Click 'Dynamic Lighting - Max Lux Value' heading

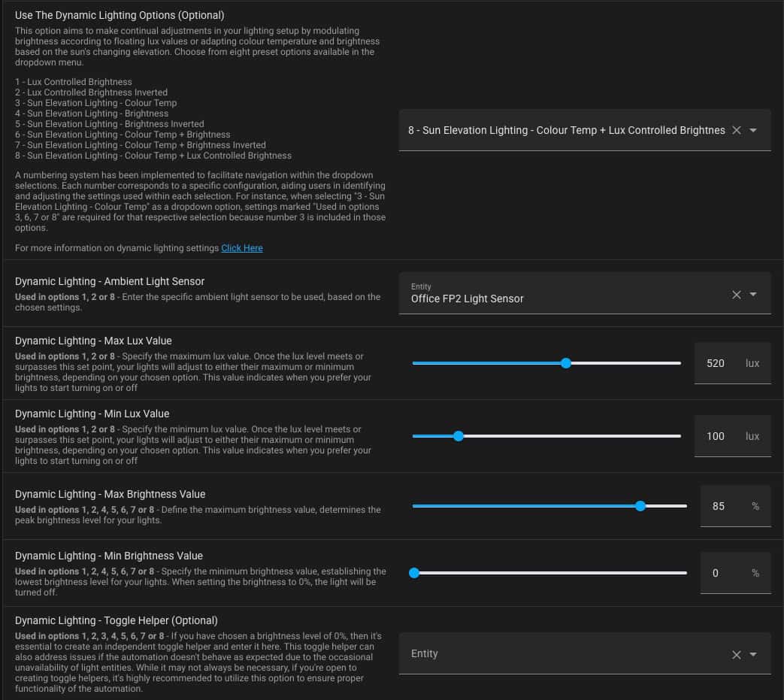[93, 341]
